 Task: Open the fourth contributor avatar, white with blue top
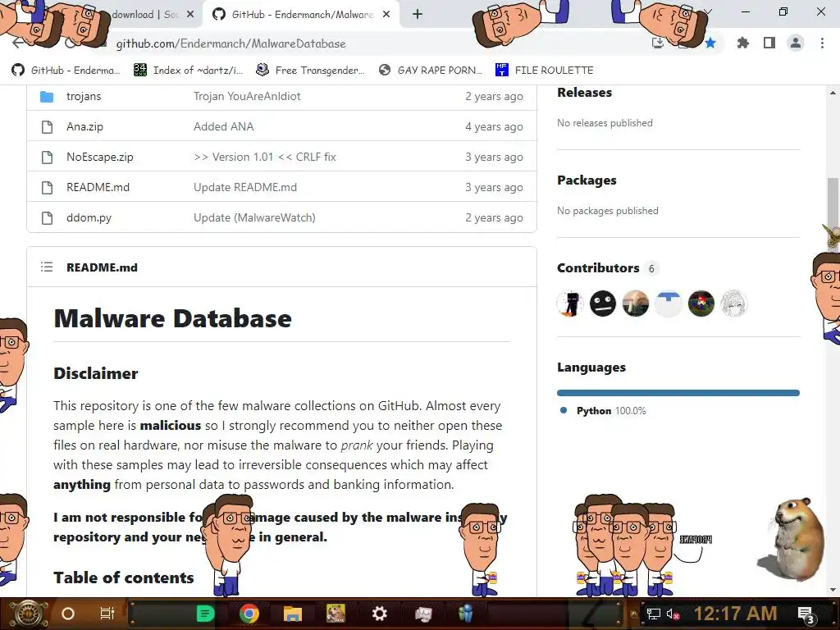[x=668, y=304]
